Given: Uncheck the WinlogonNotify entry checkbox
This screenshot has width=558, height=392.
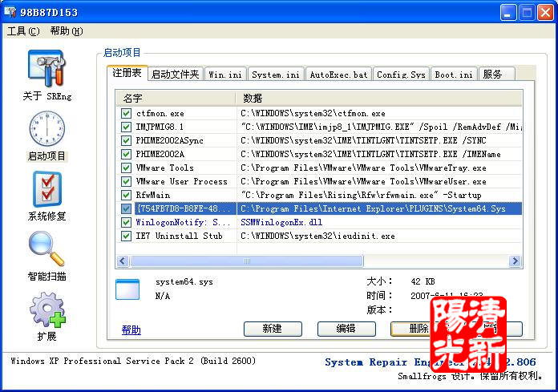Looking at the screenshot, I should coord(126,222).
